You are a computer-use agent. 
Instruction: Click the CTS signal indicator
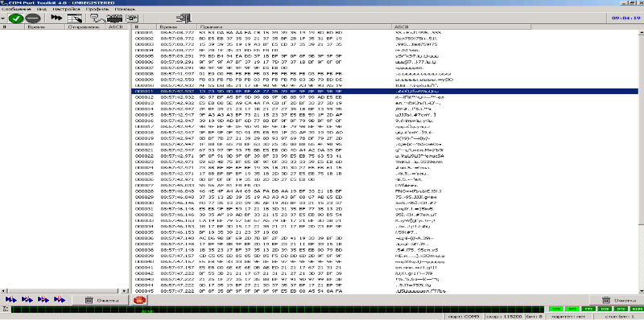click(x=588, y=308)
